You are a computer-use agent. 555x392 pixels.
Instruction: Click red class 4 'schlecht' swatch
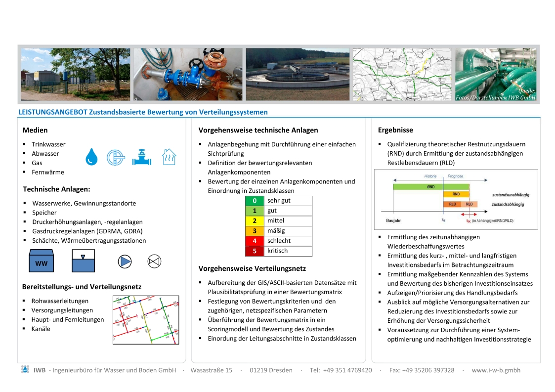pos(255,241)
